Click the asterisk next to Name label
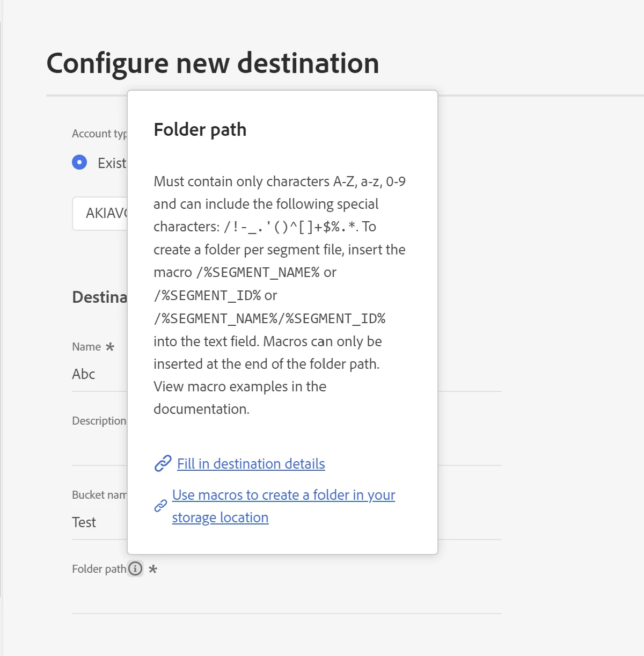 click(x=110, y=347)
